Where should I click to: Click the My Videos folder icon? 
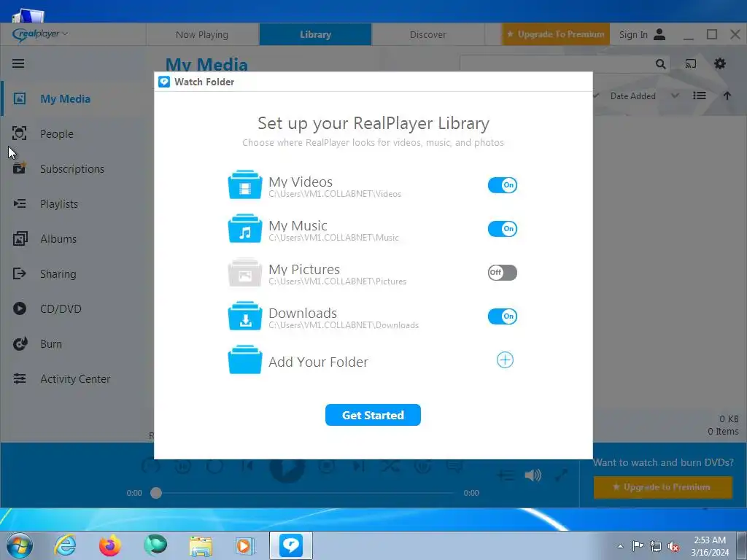(x=245, y=184)
